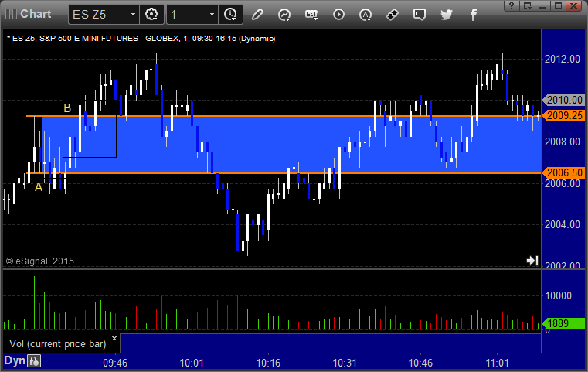This screenshot has width=588, height=372.
Task: Click the symbol link arrows icon
Action: click(393, 15)
